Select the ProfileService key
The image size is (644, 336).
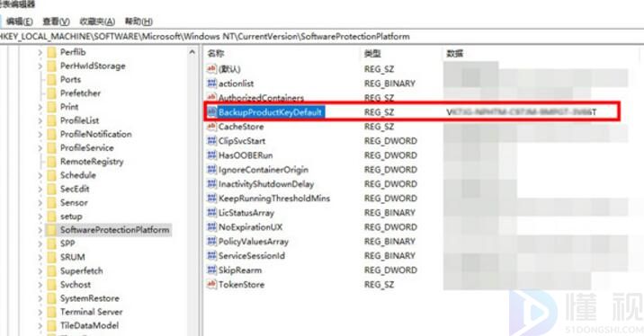[x=87, y=147]
